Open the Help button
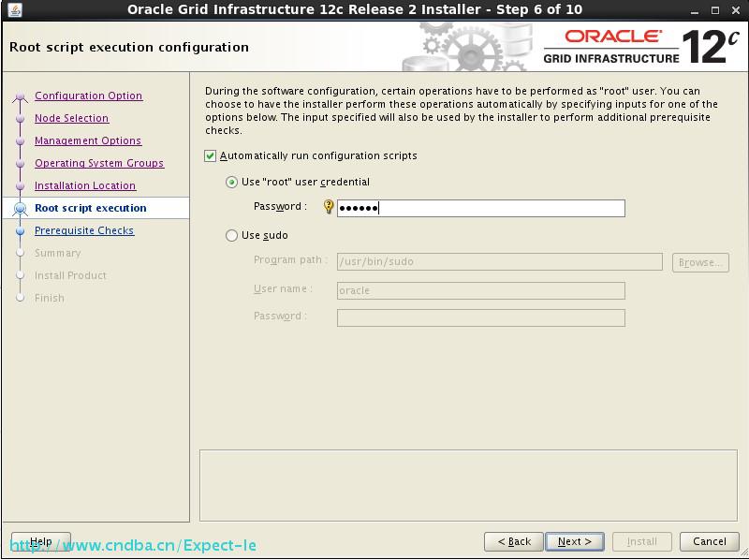The image size is (749, 560). [41, 542]
